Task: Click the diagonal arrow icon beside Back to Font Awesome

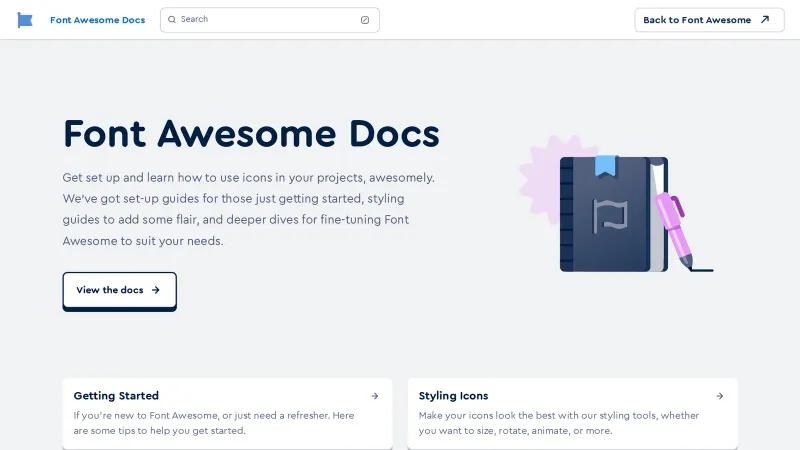Action: (765, 19)
